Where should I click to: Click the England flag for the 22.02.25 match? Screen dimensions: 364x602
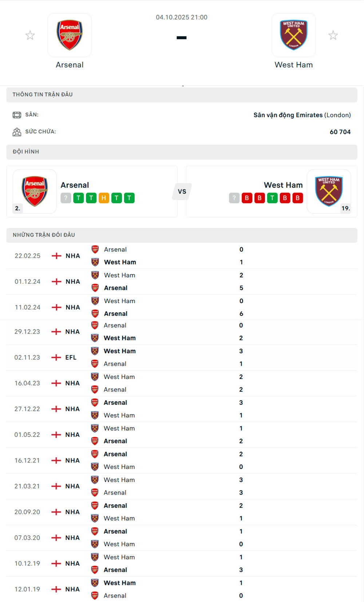[56, 255]
